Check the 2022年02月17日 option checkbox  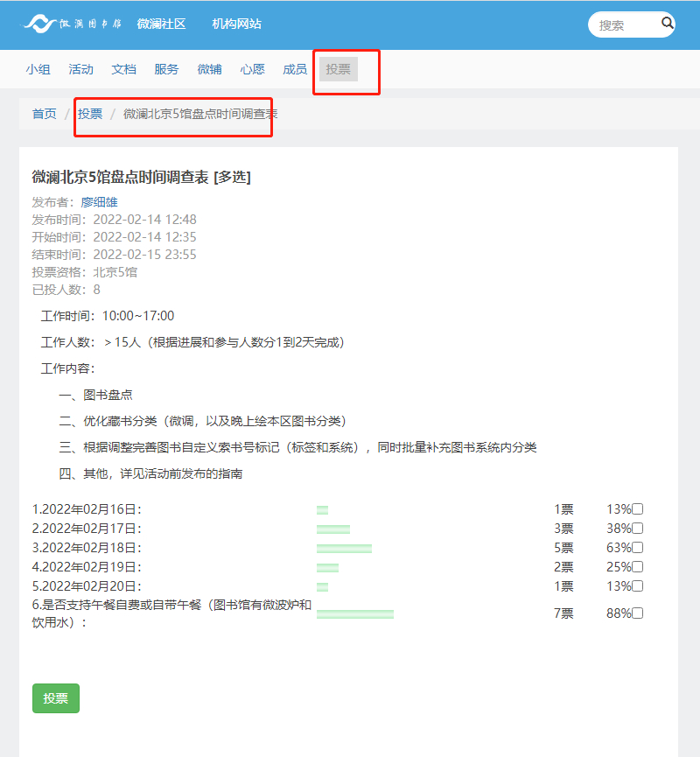pos(638,529)
